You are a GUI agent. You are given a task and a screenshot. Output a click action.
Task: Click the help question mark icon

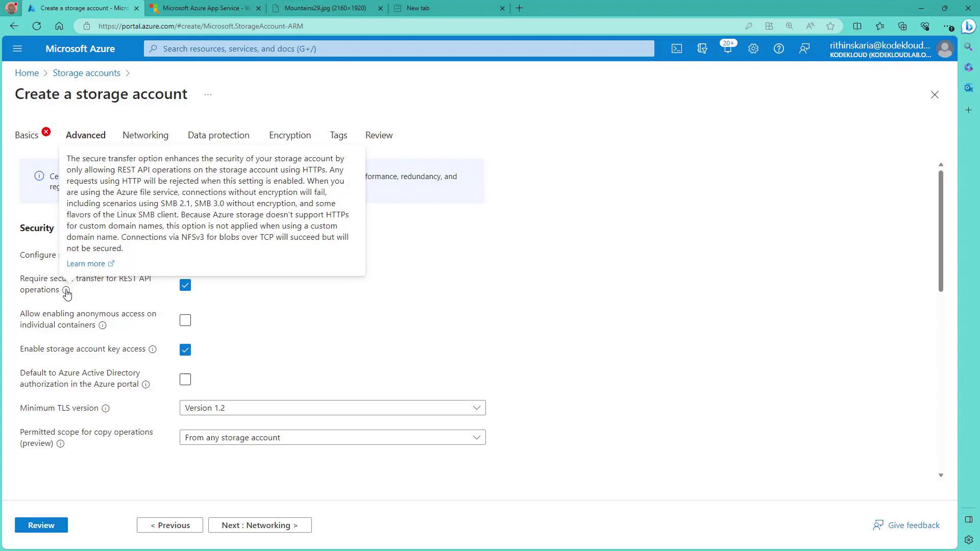click(x=778, y=49)
